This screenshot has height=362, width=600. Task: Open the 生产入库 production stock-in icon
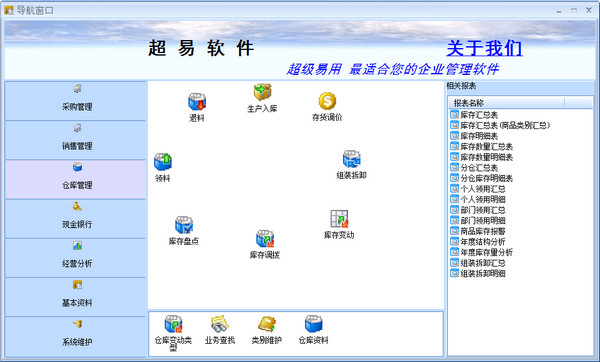click(x=262, y=92)
